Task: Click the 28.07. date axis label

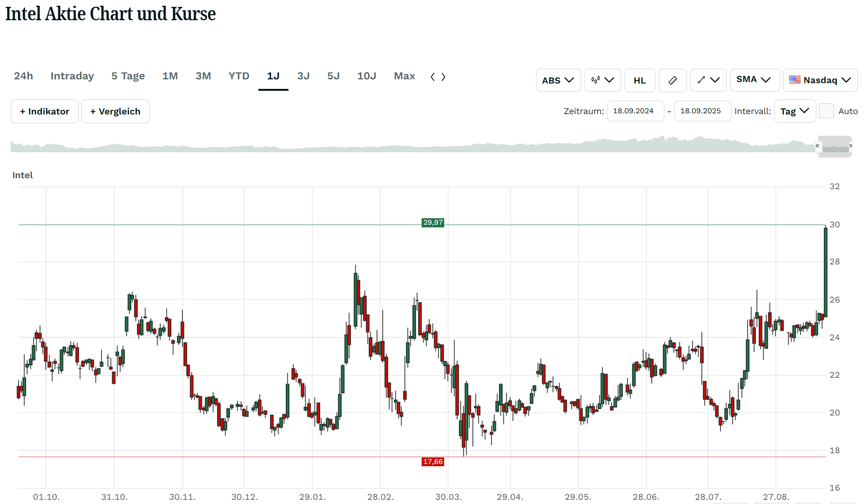Action: (x=708, y=497)
